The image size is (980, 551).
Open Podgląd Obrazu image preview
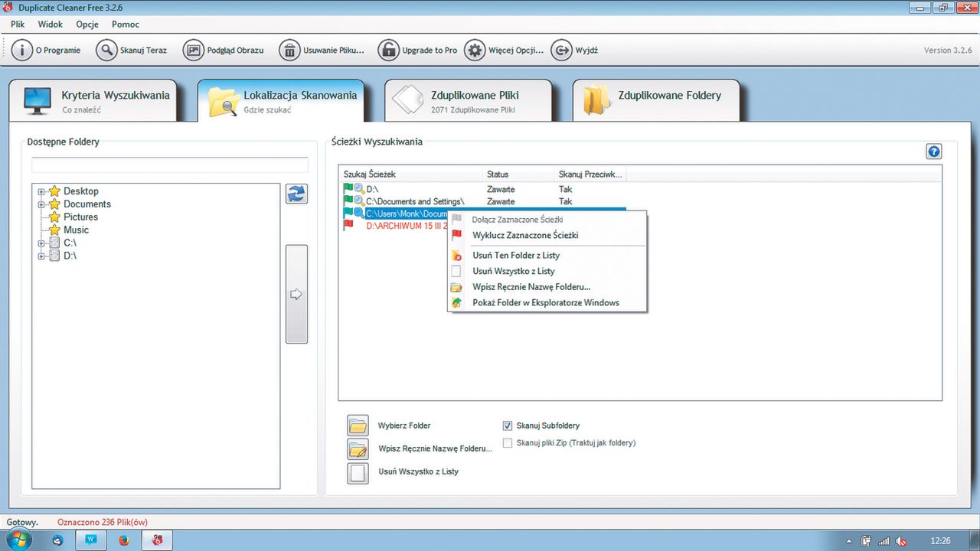point(224,51)
